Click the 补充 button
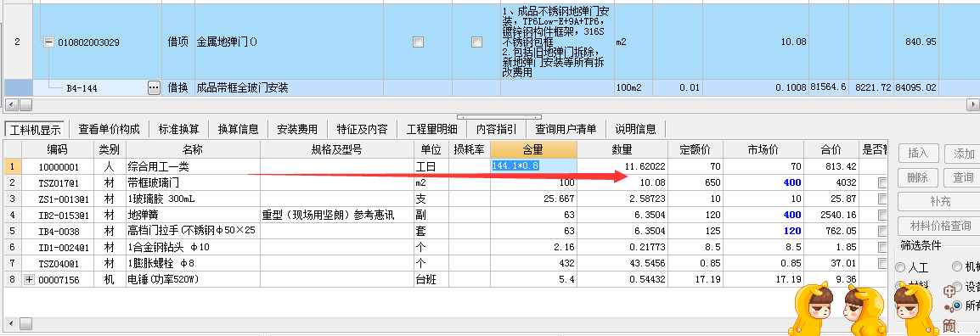The width and height of the screenshot is (980, 336). (938, 202)
